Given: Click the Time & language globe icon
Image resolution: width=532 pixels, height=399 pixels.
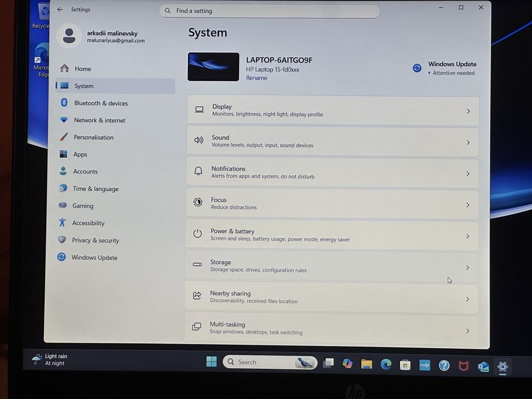Looking at the screenshot, I should [63, 188].
